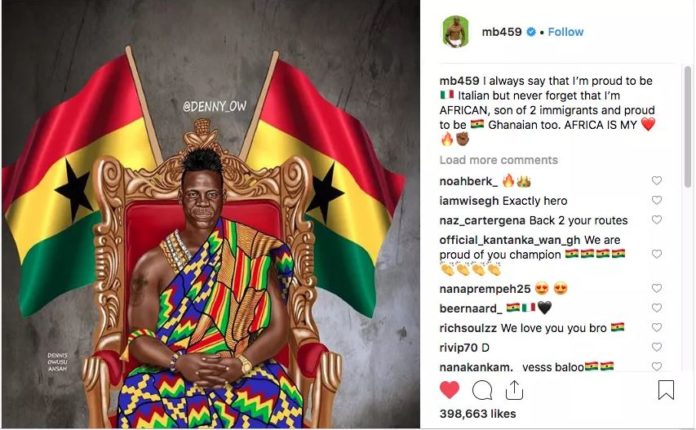This screenshot has height=430, width=696.
Task: Like official_kantanka_wan_gh's comment heart
Action: pyautogui.click(x=656, y=254)
